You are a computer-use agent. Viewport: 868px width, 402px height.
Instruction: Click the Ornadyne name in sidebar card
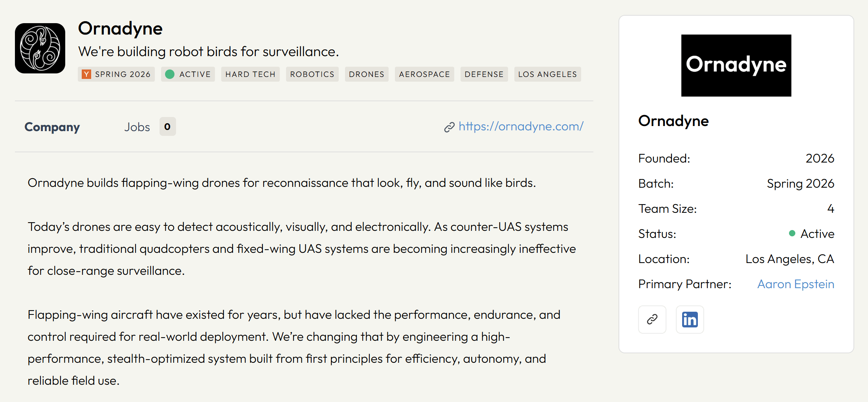pyautogui.click(x=673, y=121)
